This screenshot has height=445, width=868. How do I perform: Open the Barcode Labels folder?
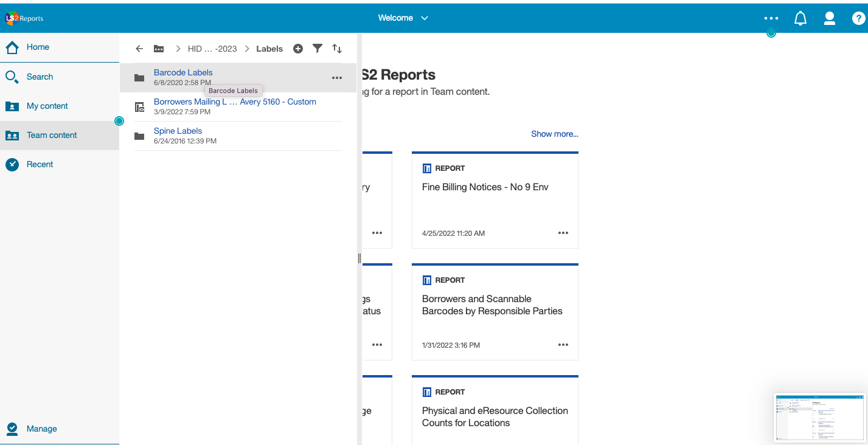tap(183, 72)
